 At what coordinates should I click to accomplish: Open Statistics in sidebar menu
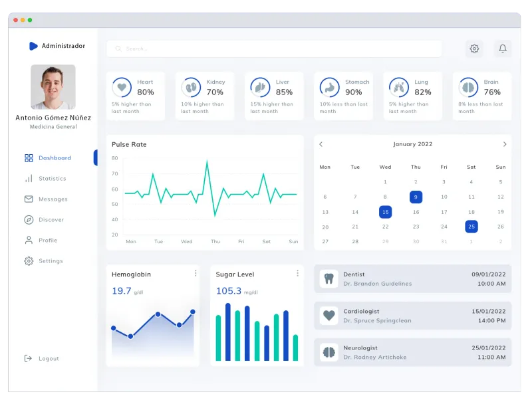point(45,179)
